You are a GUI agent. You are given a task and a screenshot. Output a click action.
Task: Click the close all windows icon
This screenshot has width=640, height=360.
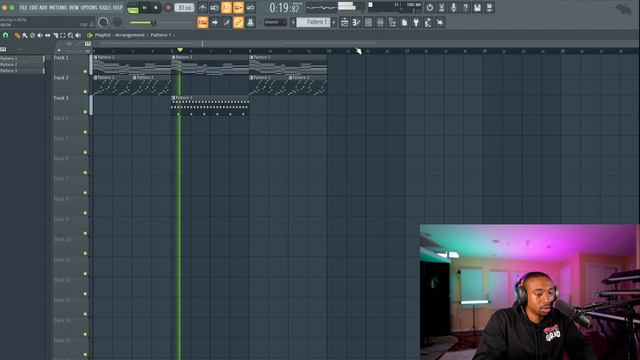(x=440, y=22)
